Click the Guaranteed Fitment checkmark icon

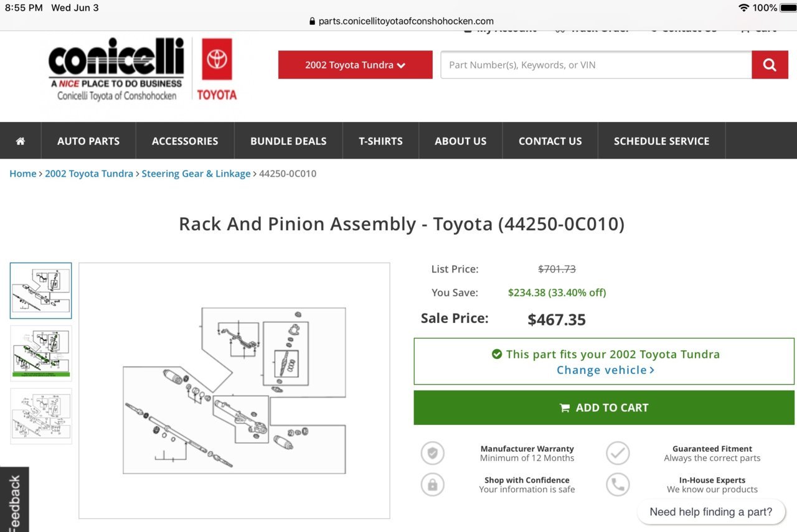[618, 453]
